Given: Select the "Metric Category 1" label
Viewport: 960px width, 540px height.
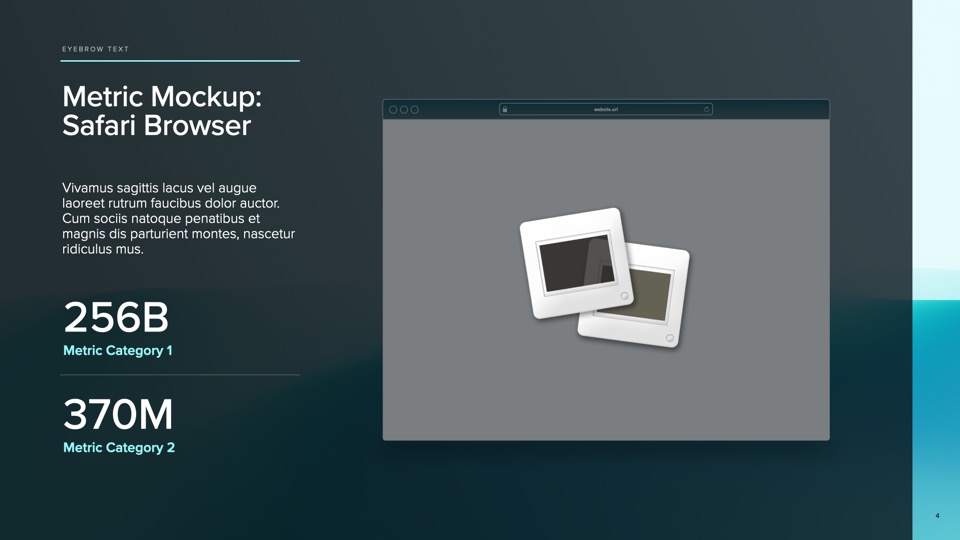Looking at the screenshot, I should coord(118,351).
